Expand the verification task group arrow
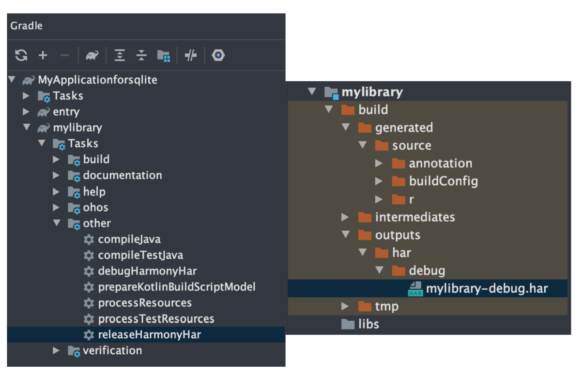The width and height of the screenshot is (588, 377). pos(56,350)
